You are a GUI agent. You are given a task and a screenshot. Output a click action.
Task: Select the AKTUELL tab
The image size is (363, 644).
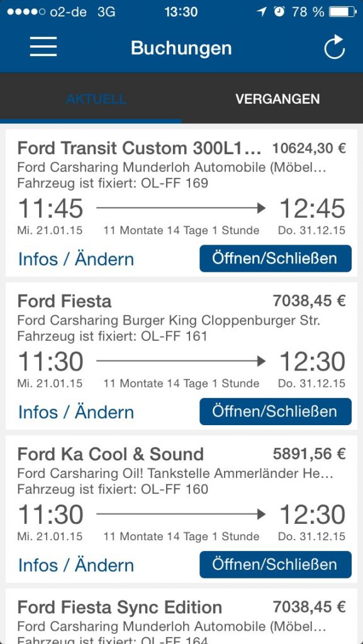[x=96, y=99]
